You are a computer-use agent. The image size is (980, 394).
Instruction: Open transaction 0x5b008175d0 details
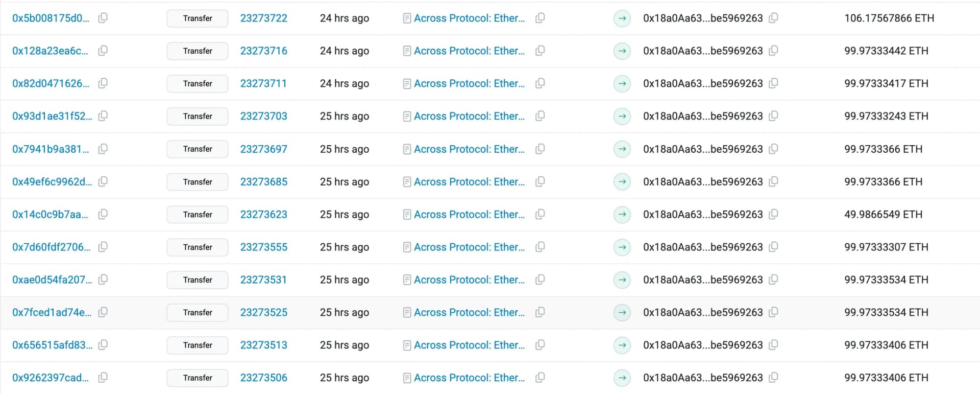[51, 18]
